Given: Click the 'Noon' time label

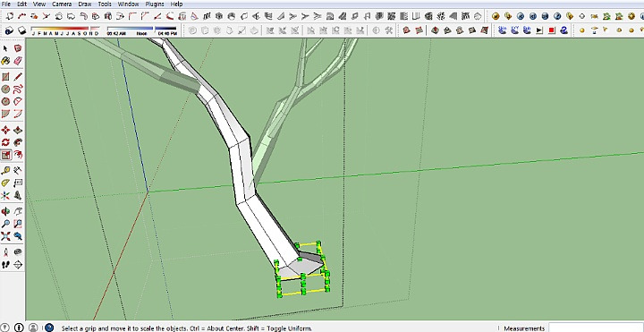Looking at the screenshot, I should [x=141, y=33].
